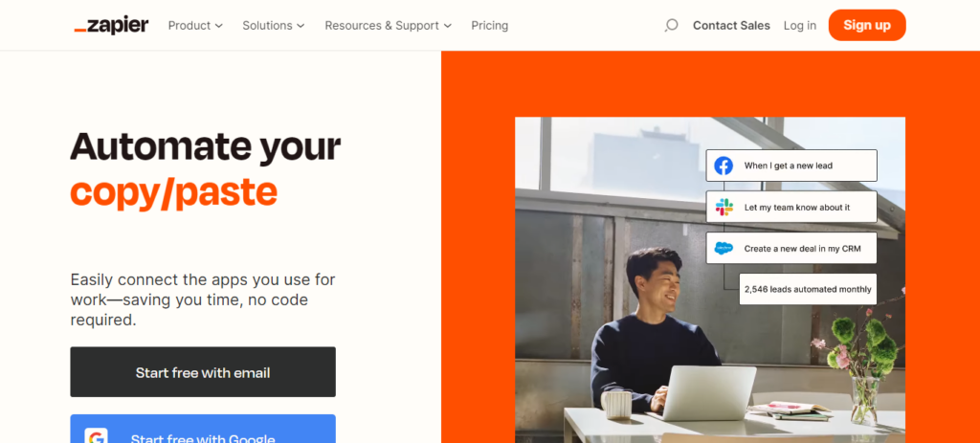Open the Solutions menu
This screenshot has width=980, height=443.
pyautogui.click(x=274, y=26)
